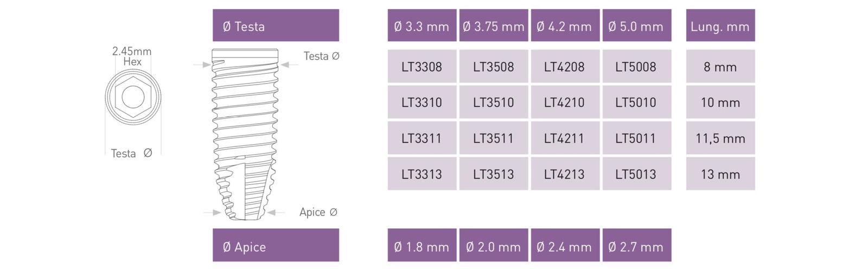This screenshot has width=868, height=269.
Task: Choose the Ø 3.75 mm column header
Action: [494, 25]
